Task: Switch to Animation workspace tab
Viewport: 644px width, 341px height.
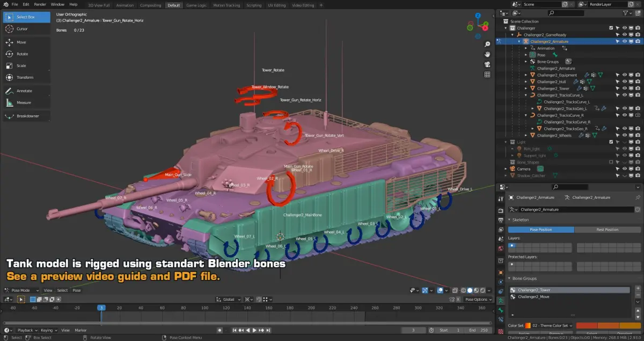Action: pos(125,5)
